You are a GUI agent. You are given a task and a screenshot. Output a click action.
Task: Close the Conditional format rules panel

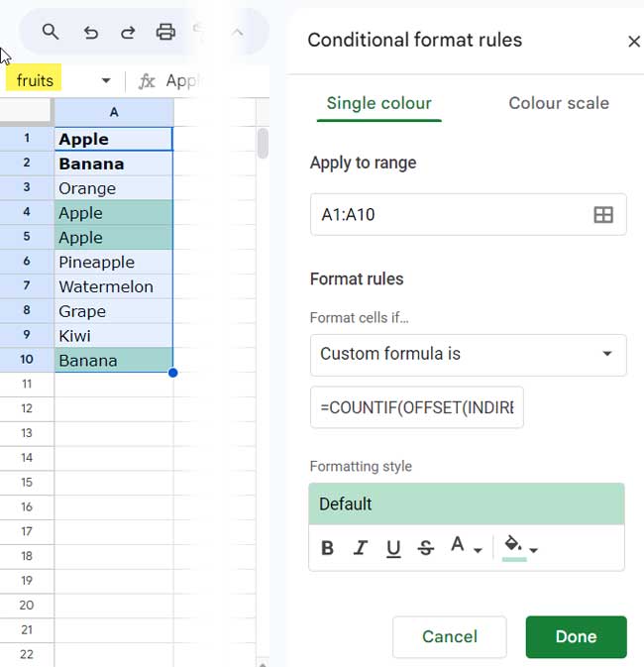tap(634, 42)
